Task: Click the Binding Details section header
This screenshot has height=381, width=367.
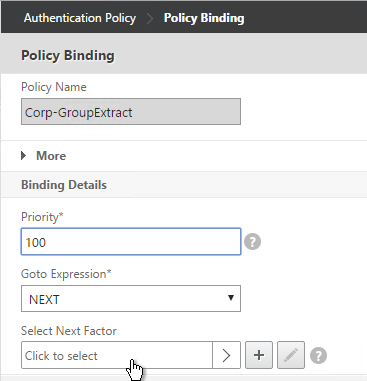Action: [64, 185]
